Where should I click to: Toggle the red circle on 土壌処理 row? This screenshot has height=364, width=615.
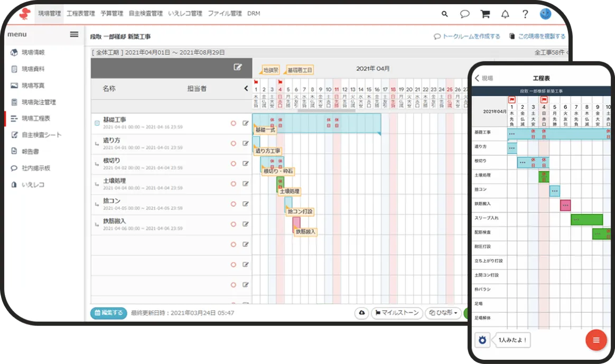(x=233, y=184)
